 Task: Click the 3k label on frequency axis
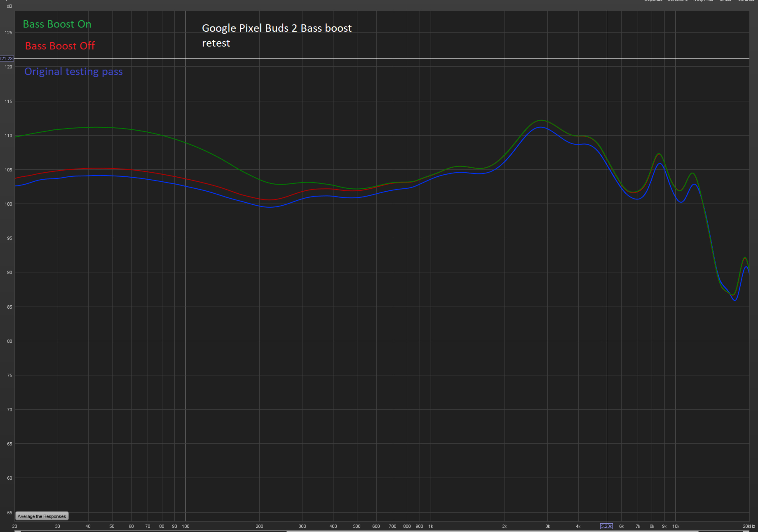[x=547, y=526]
